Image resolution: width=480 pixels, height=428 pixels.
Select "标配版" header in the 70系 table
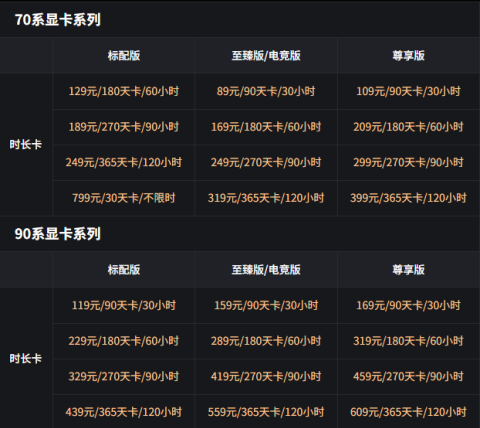click(124, 55)
